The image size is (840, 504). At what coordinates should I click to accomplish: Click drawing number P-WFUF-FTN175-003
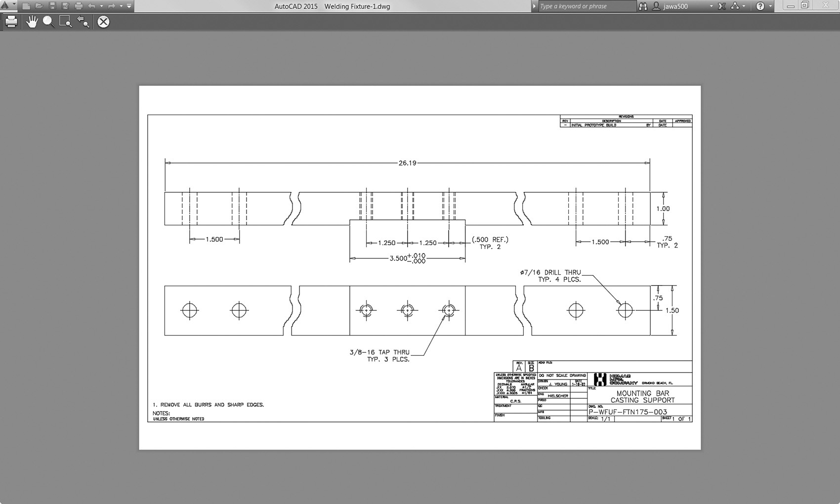pos(628,412)
